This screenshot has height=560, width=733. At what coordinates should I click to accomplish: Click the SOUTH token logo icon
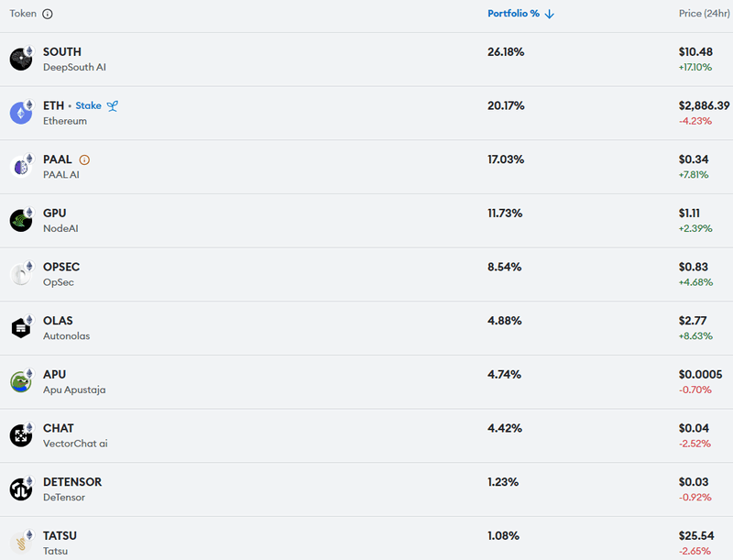point(21,60)
